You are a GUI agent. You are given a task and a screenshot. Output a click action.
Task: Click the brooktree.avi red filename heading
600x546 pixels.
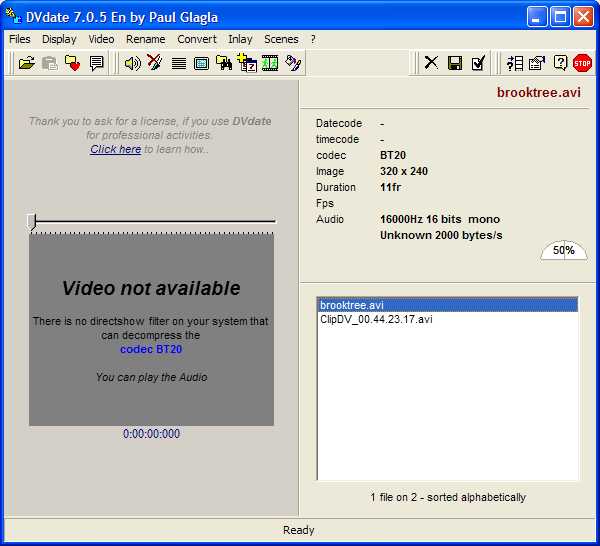(x=539, y=92)
